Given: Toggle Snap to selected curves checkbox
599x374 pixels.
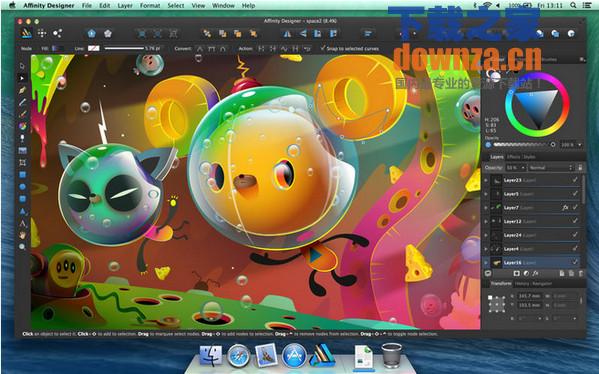Looking at the screenshot, I should (323, 48).
